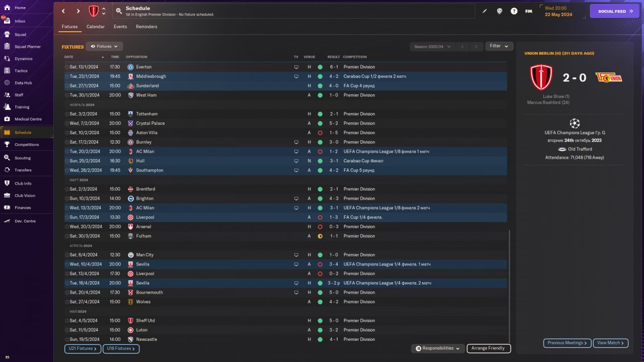The image size is (644, 362).
Task: Click the Social Feed button
Action: 615,11
